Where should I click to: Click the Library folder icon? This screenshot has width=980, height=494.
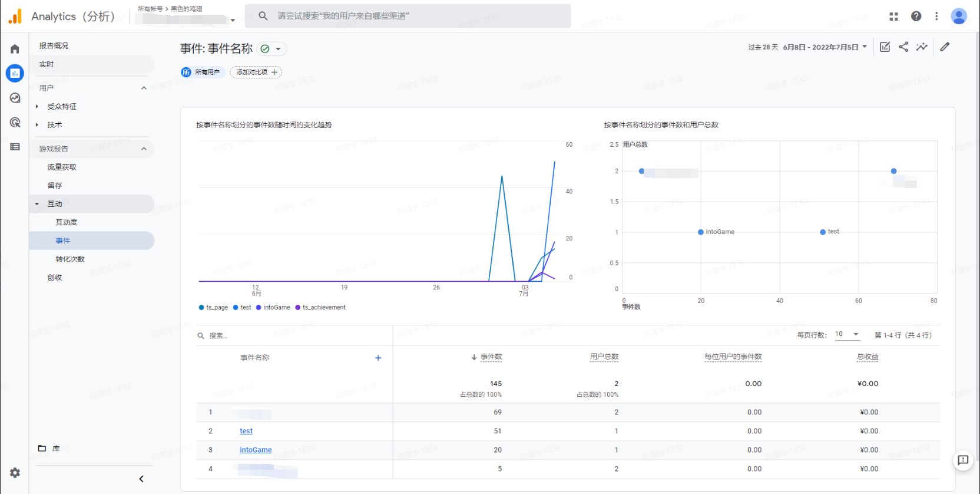[42, 448]
